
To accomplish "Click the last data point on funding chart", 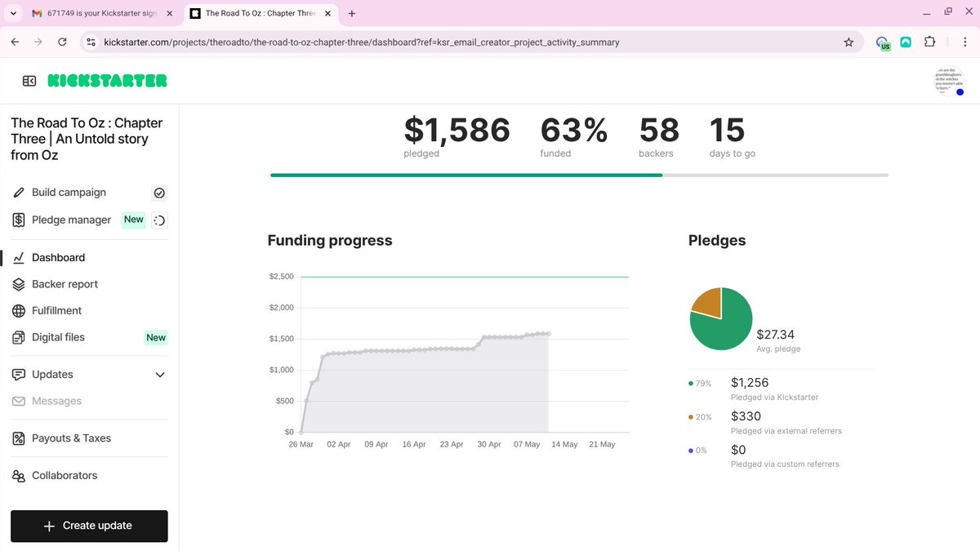I will pos(548,333).
